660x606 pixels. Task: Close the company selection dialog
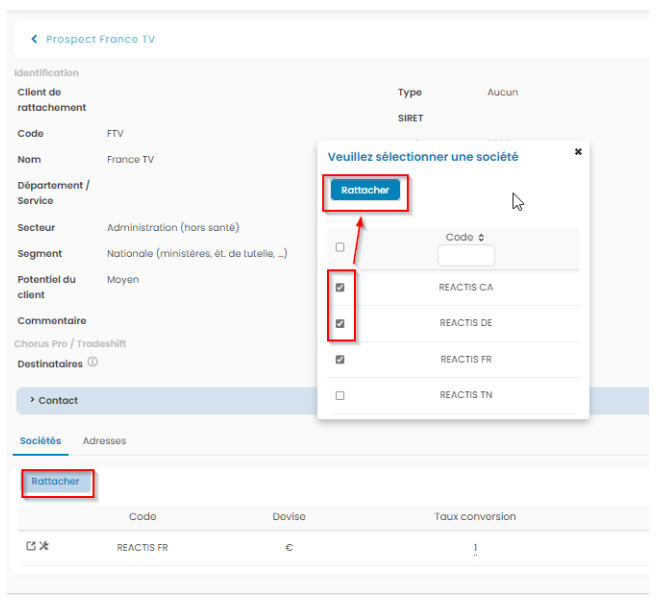pyautogui.click(x=578, y=152)
